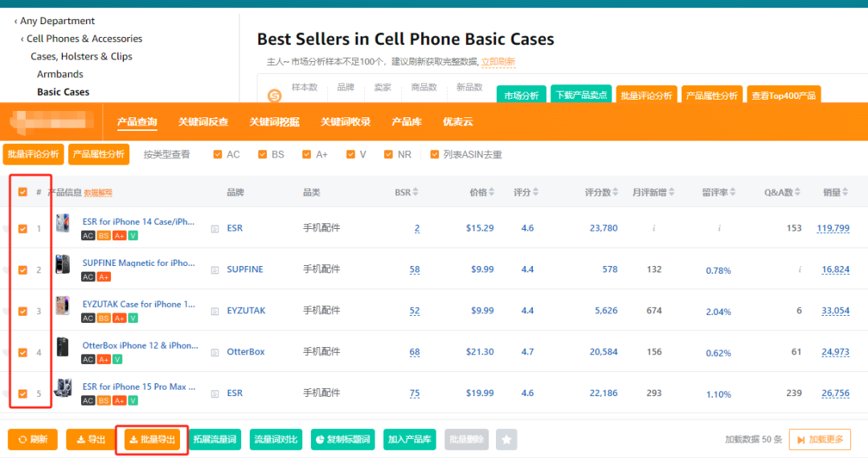The width and height of the screenshot is (868, 458).
Task: Click the star favorite button
Action: pyautogui.click(x=506, y=440)
